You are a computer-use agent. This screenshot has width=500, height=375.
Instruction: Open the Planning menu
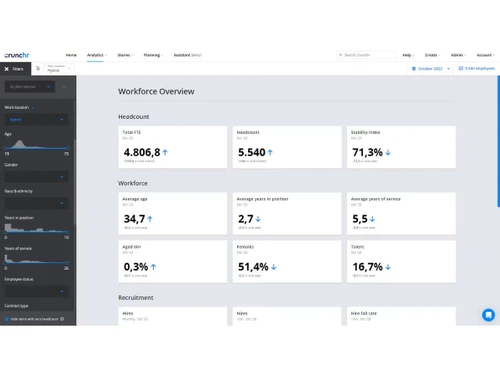click(x=153, y=55)
